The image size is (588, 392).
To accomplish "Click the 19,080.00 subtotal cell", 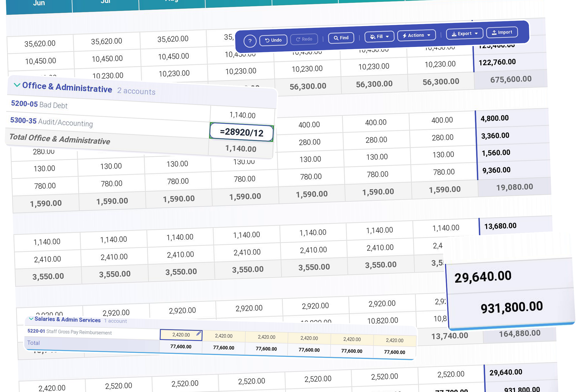I will pos(514,187).
